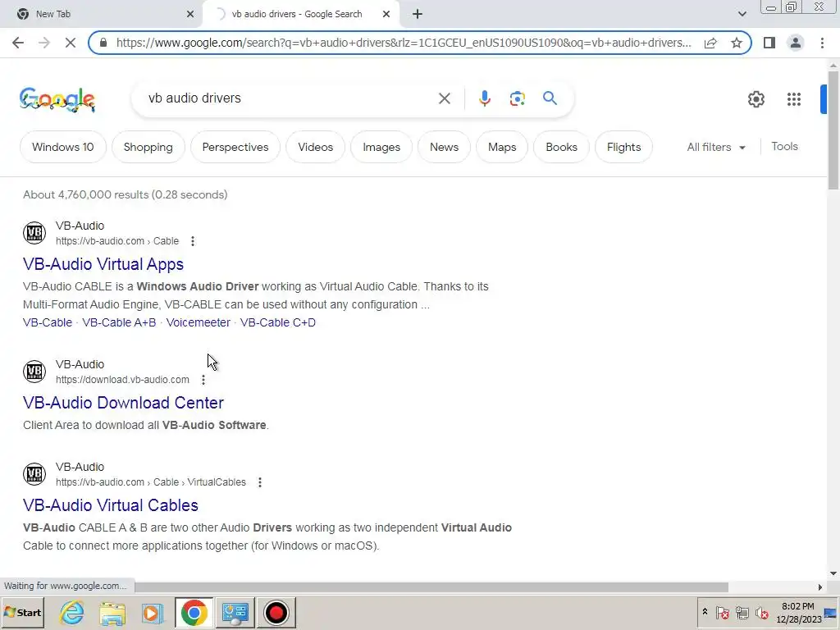Open the red record button app in taskbar

tap(276, 612)
